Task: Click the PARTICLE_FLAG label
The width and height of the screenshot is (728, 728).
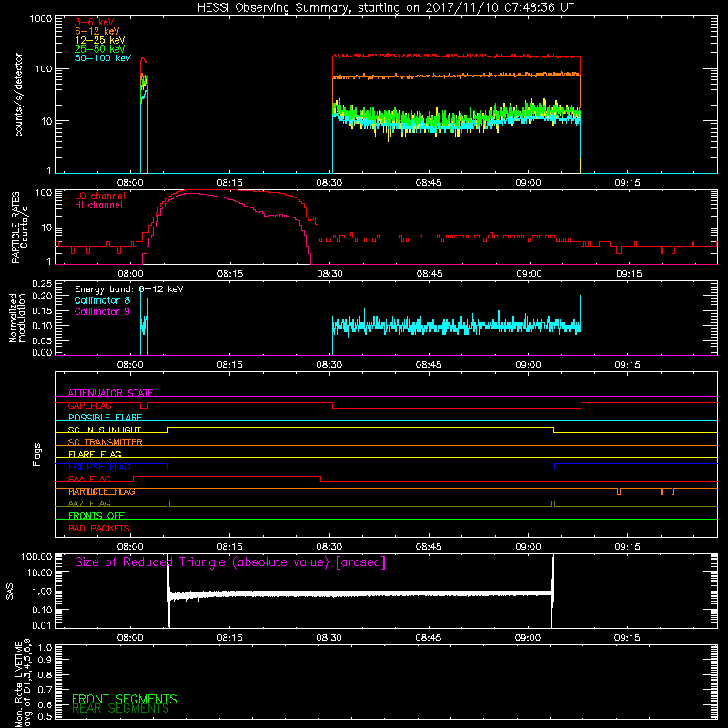Action: (102, 491)
